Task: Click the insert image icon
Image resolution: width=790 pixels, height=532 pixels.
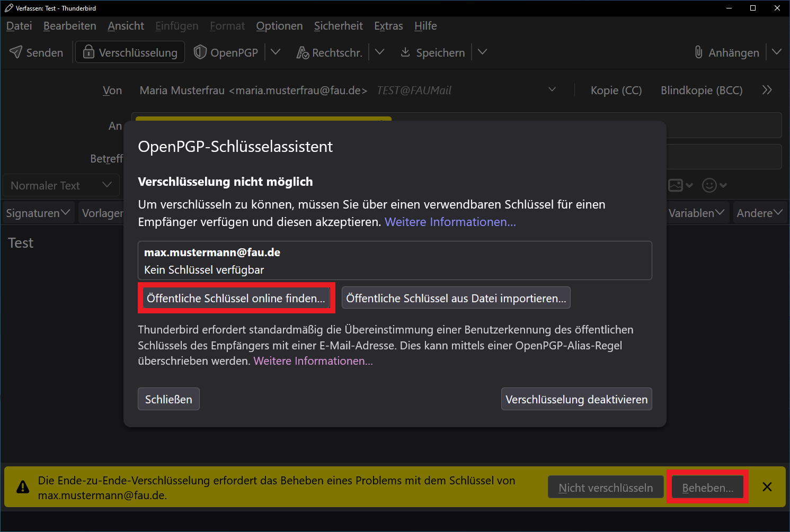Action: click(676, 185)
